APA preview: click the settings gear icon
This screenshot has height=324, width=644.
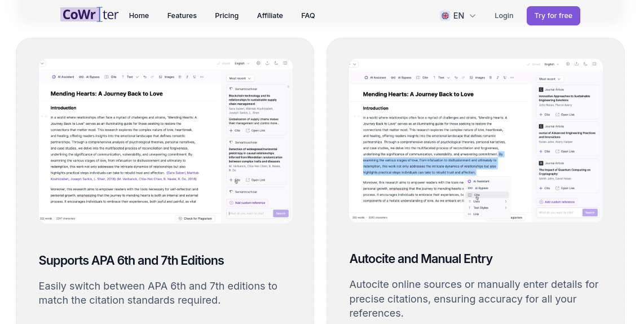(258, 63)
